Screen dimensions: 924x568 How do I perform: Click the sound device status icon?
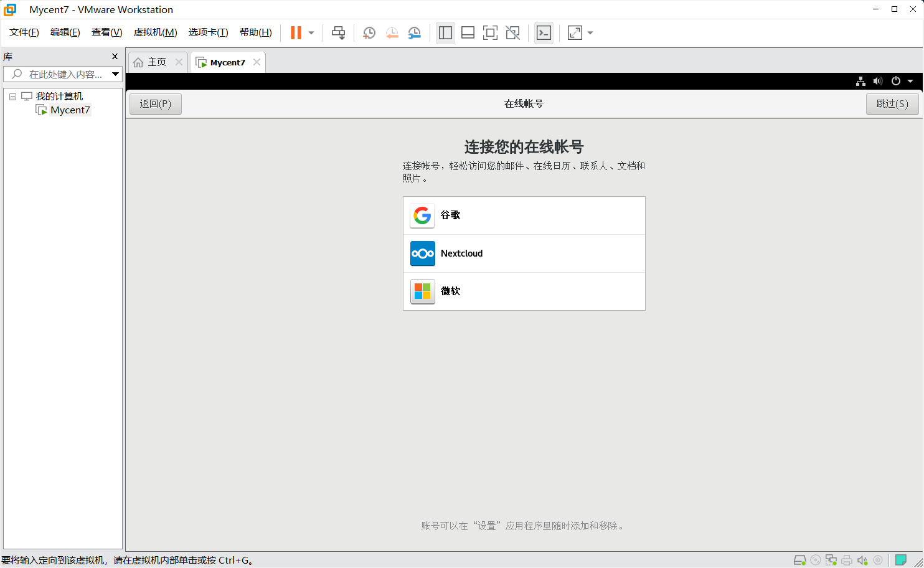tap(862, 560)
